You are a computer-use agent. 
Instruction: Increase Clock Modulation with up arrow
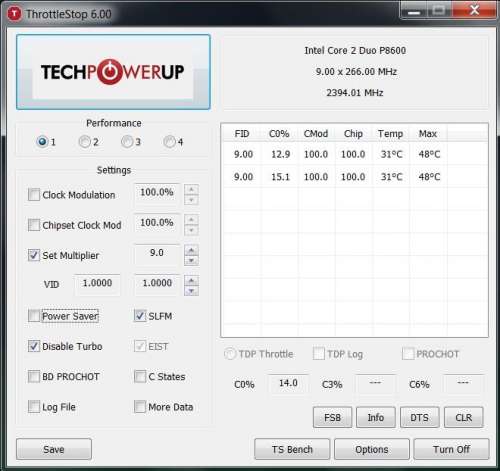click(191, 190)
